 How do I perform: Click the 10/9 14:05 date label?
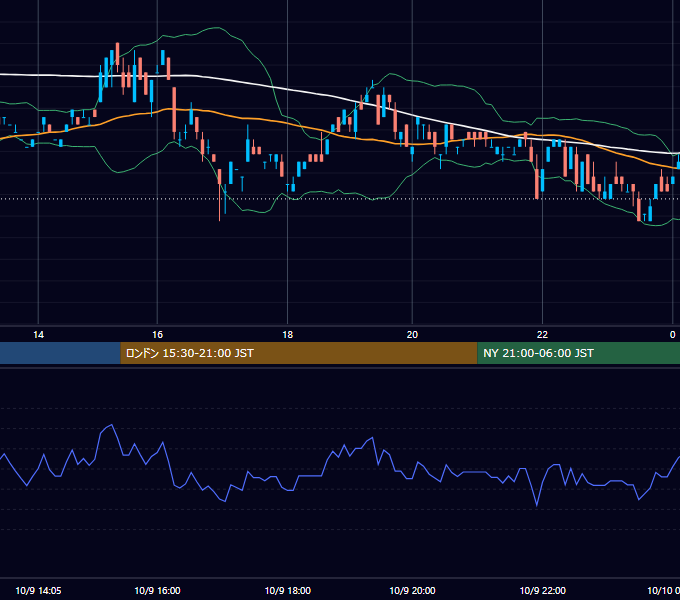(x=38, y=590)
